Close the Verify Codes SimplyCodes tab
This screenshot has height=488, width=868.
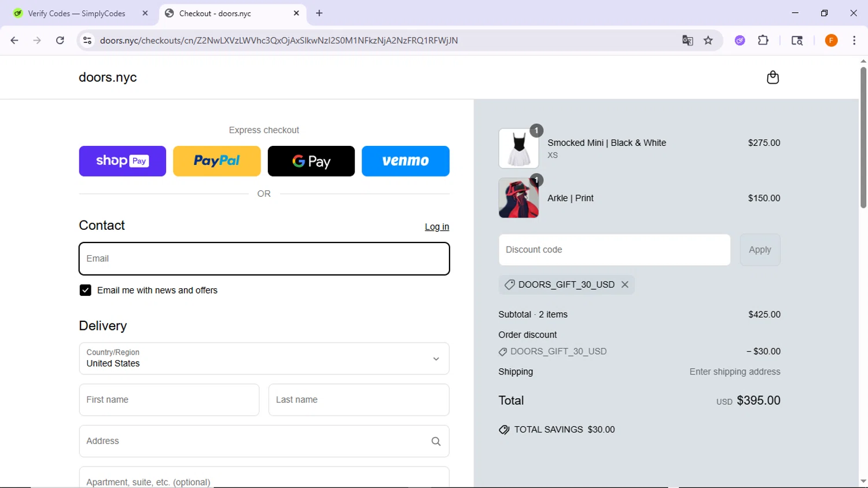click(145, 13)
